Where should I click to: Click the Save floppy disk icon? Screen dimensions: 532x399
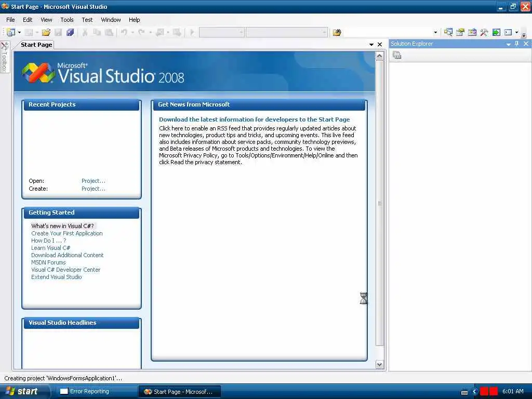click(58, 33)
